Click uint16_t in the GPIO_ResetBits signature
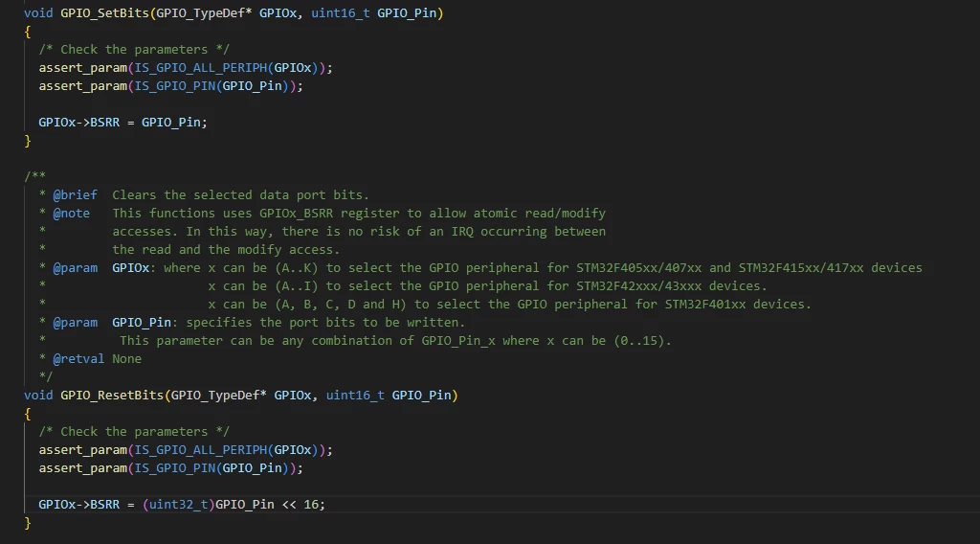The image size is (980, 544). [355, 396]
